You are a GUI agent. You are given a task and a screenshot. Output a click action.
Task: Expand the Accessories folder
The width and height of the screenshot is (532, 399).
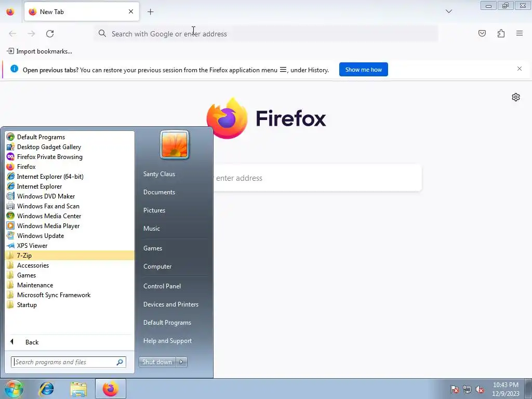coord(70,265)
